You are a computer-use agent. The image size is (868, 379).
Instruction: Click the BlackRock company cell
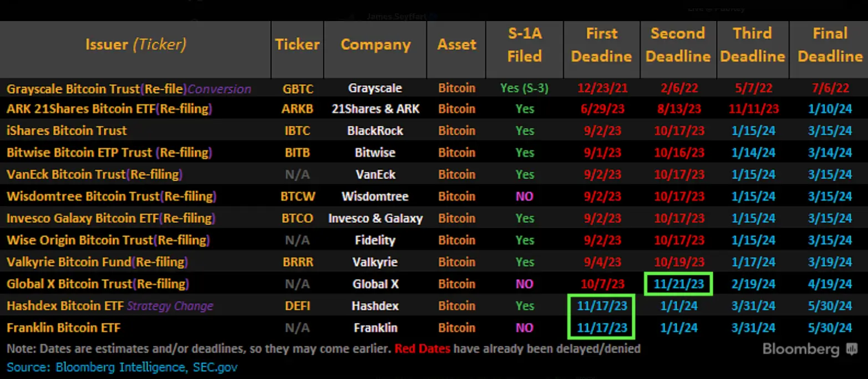click(x=375, y=131)
